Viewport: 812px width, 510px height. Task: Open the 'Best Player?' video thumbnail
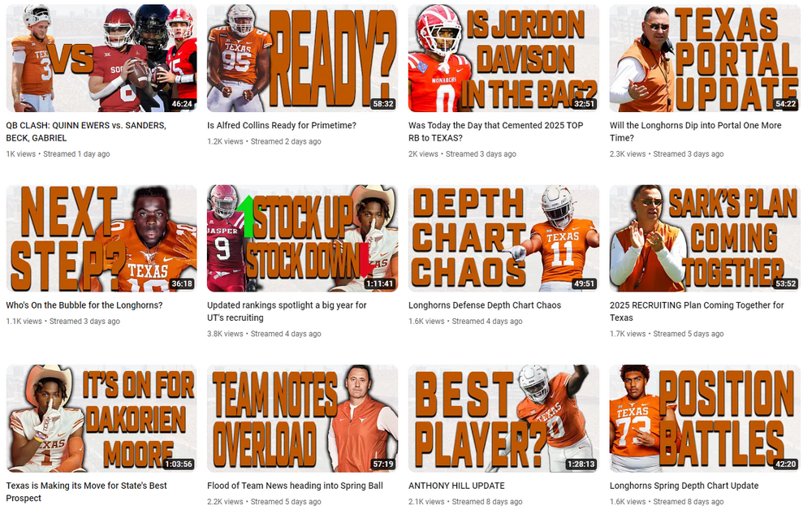504,418
